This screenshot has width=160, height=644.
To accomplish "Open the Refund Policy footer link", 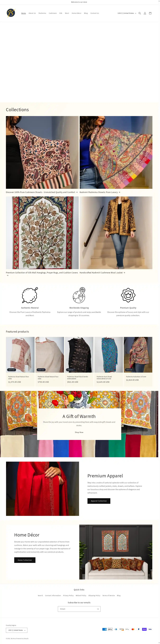I will coord(81,595).
